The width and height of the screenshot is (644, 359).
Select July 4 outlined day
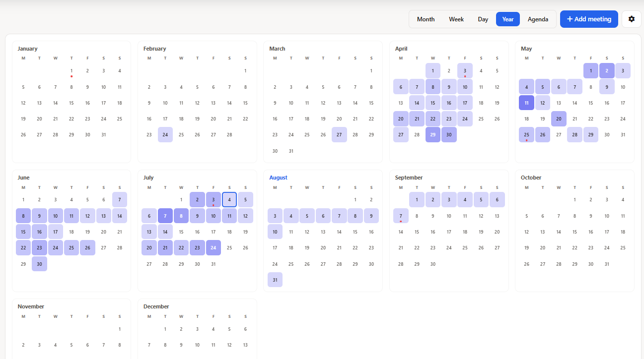click(x=229, y=200)
